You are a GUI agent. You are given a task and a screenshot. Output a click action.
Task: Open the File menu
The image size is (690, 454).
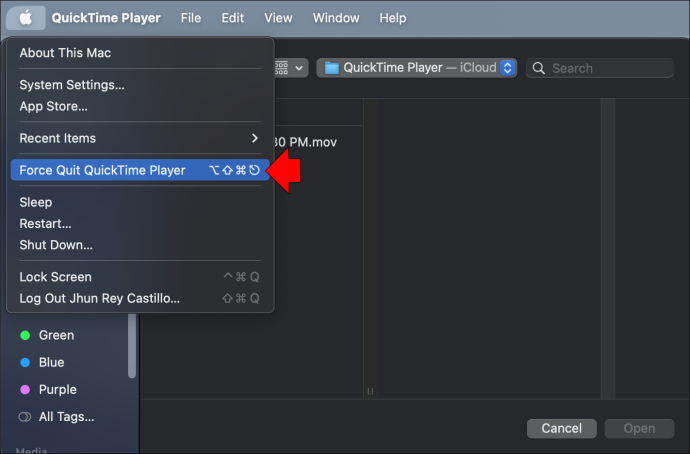point(191,18)
